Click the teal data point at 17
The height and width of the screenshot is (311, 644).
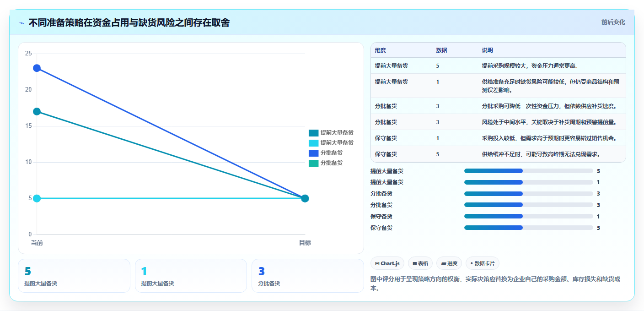[x=37, y=111]
